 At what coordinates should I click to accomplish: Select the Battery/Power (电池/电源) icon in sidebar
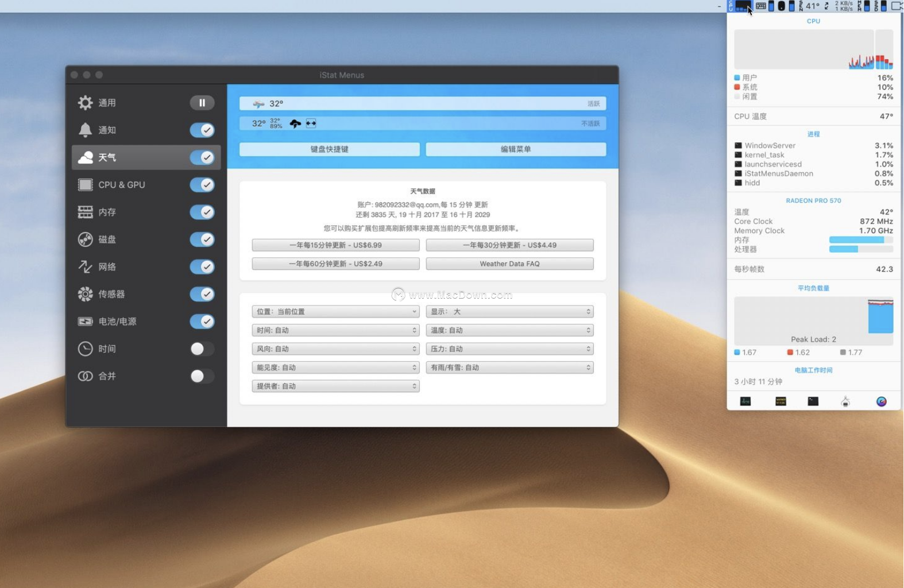(85, 322)
